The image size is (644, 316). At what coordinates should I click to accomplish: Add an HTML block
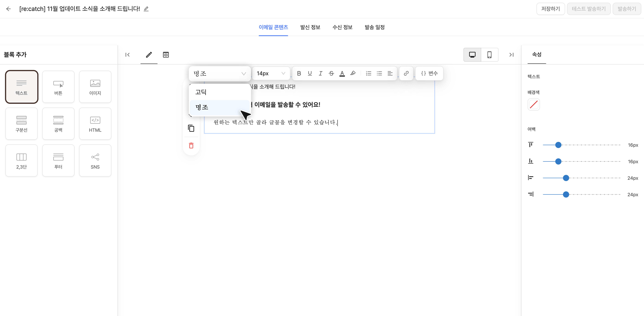tap(95, 124)
